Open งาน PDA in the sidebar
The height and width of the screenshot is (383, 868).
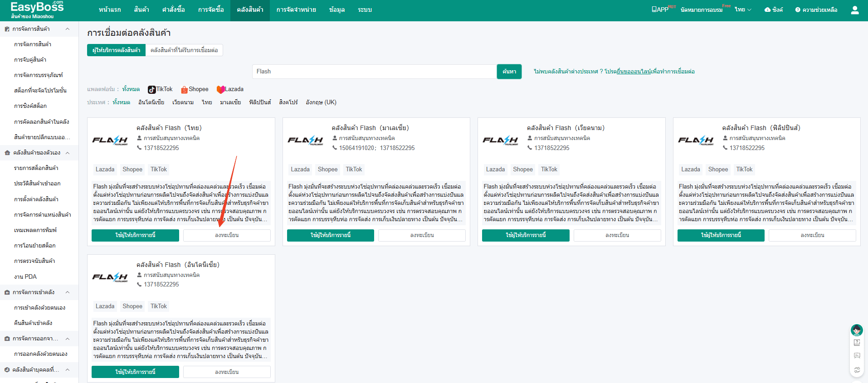(25, 277)
